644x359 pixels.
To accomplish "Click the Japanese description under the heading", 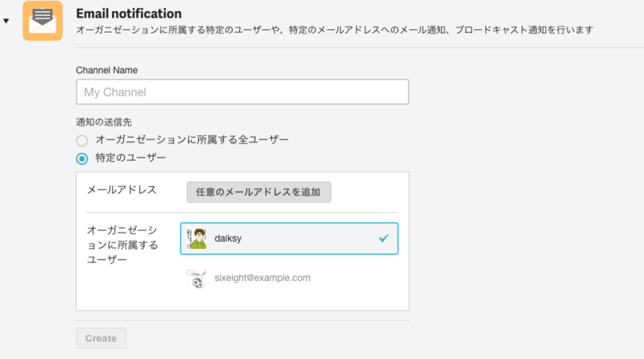I will (334, 31).
